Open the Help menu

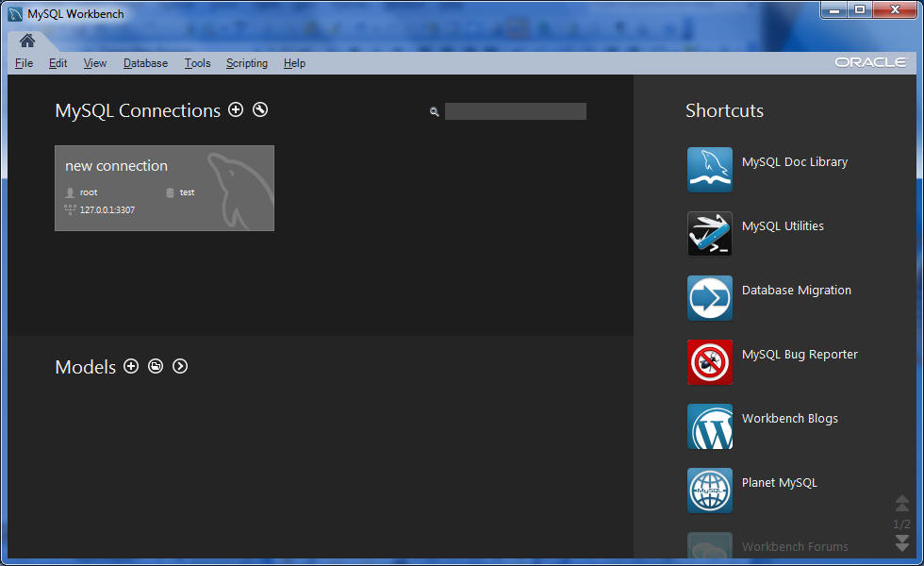click(x=294, y=63)
